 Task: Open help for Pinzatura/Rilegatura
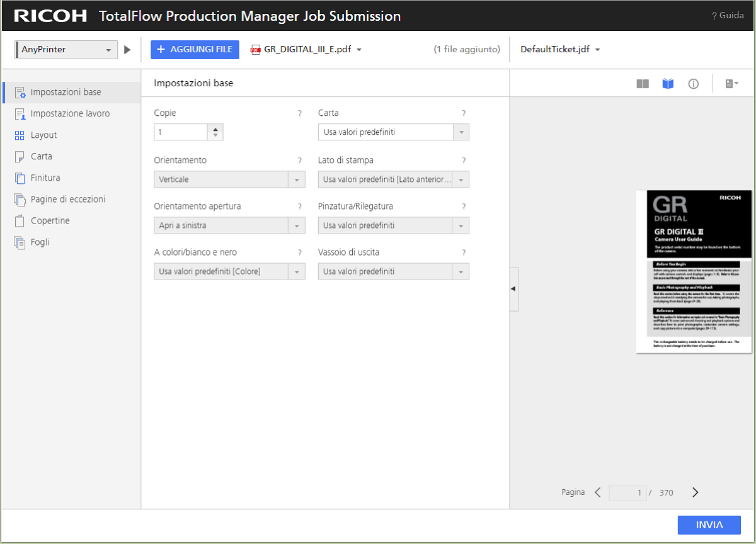(464, 207)
